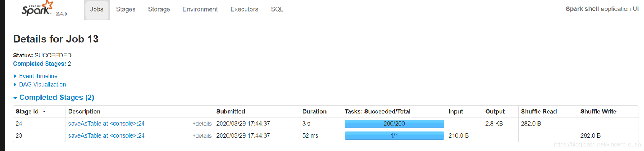Click the 200/200 tasks progress bar

coord(394,124)
